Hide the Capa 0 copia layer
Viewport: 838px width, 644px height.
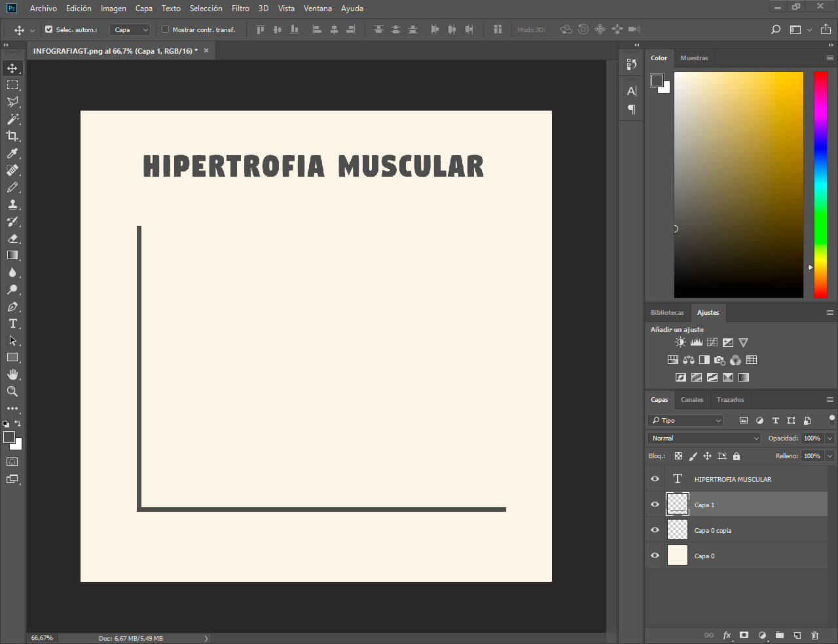point(655,530)
